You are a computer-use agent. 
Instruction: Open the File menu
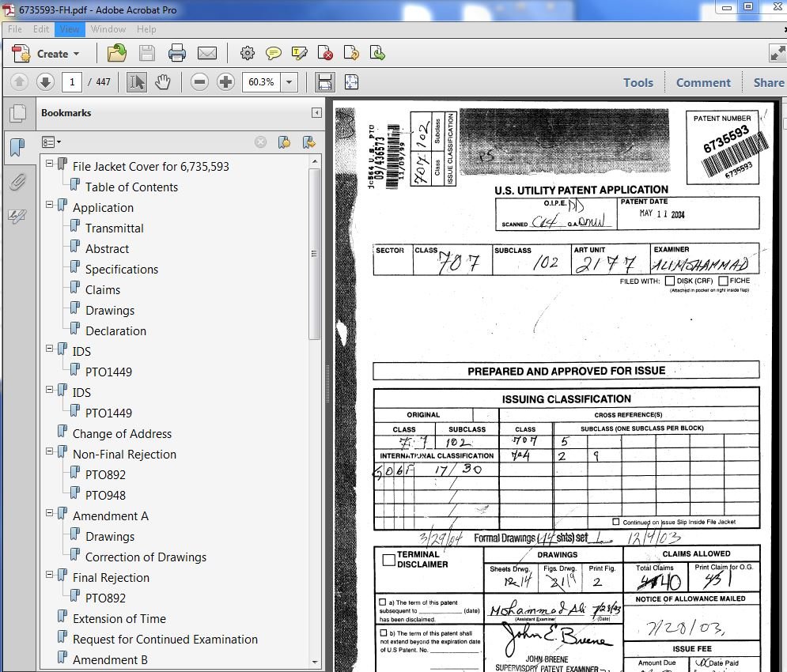point(15,29)
